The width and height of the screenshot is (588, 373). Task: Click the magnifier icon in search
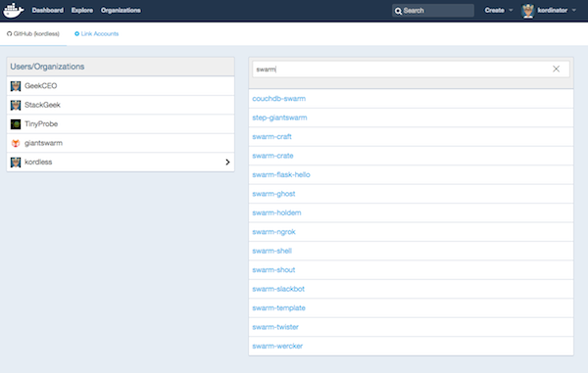click(x=398, y=11)
